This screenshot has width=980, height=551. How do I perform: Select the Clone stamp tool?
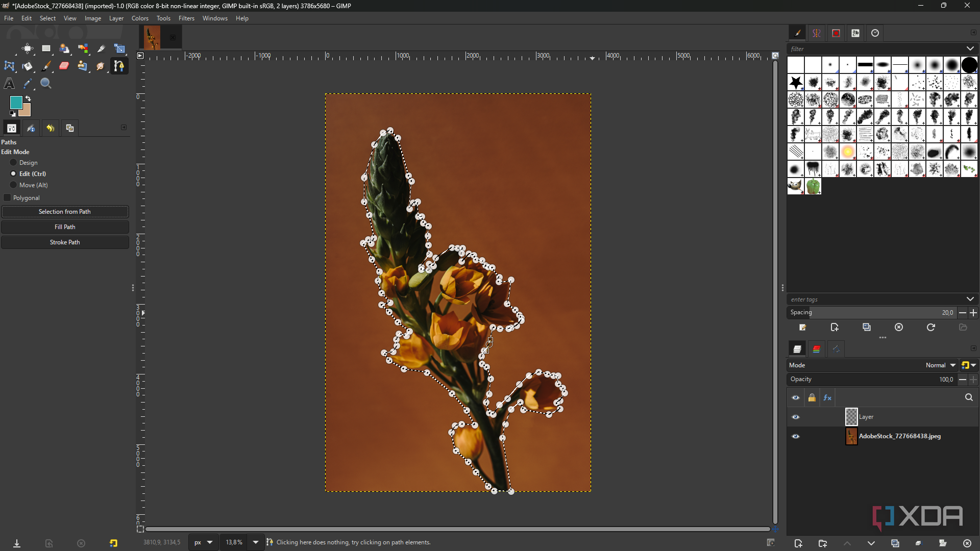83,66
